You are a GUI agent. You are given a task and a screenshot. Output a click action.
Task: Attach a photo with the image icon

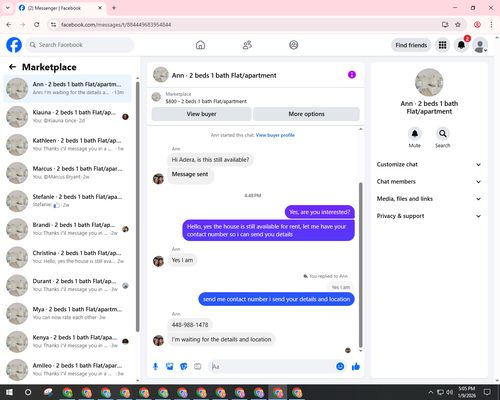pyautogui.click(x=170, y=367)
